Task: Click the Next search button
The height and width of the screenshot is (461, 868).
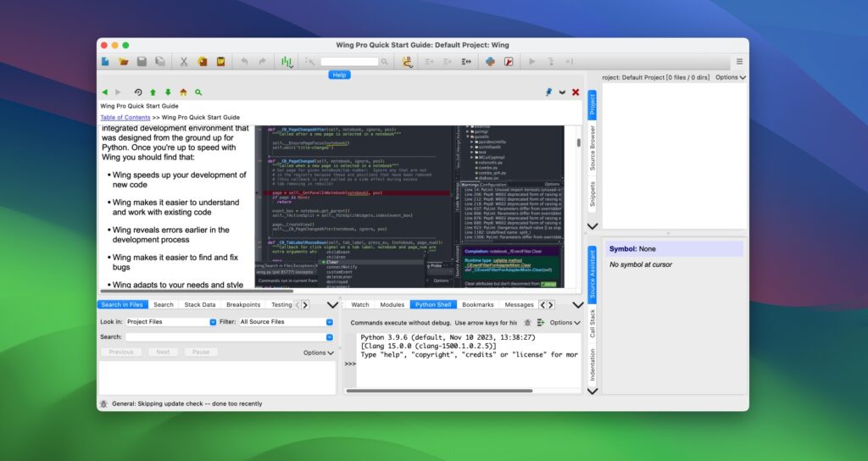Action: [163, 352]
